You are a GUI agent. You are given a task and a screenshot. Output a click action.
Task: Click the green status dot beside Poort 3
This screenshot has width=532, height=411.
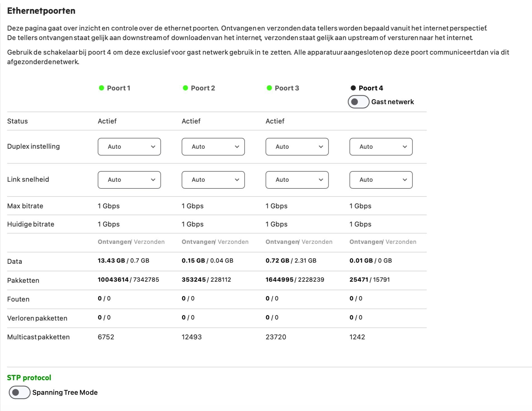[x=269, y=88]
